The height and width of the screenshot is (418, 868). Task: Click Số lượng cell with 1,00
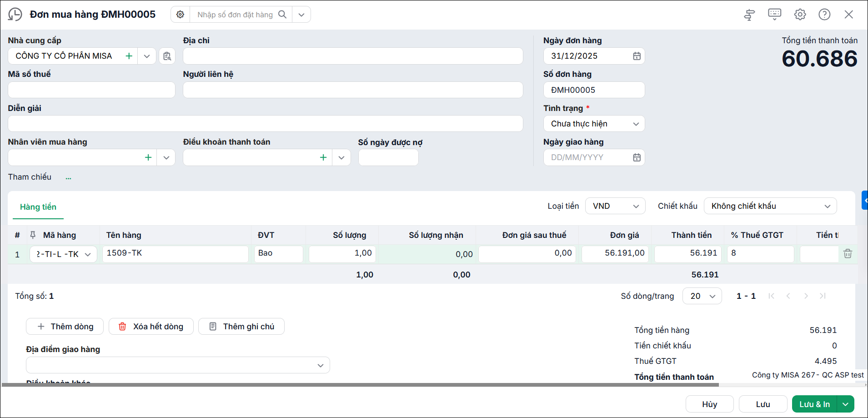click(x=342, y=254)
